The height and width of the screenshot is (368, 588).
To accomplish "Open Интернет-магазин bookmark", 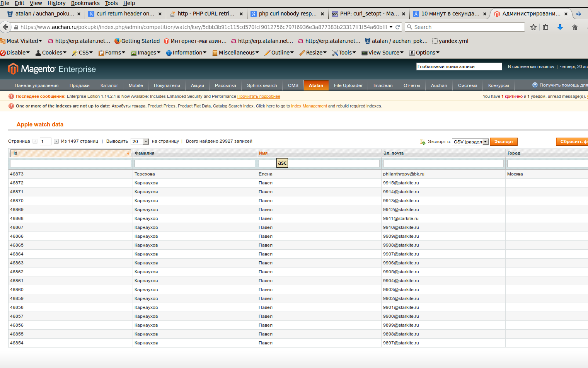I will [x=195, y=41].
